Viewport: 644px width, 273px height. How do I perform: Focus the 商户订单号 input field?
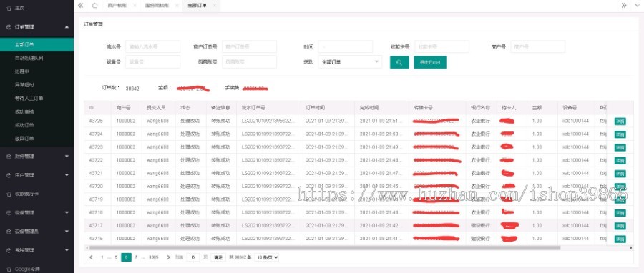point(249,46)
